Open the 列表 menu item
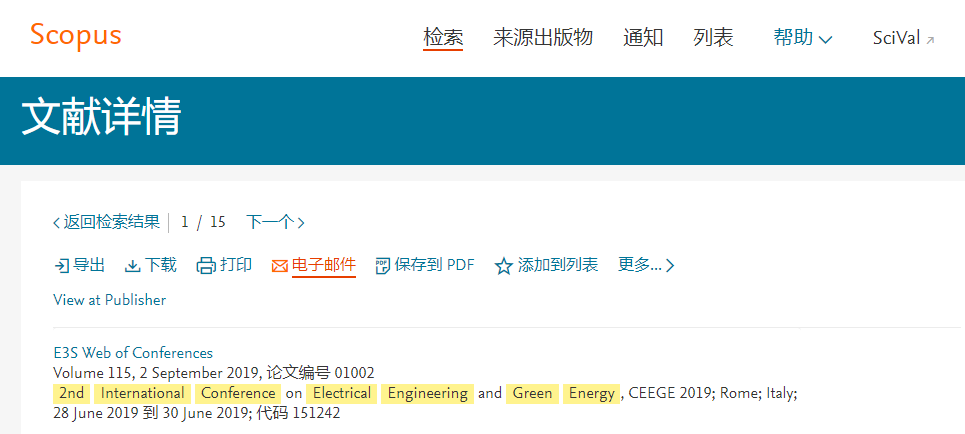This screenshot has width=965, height=434. 713,38
